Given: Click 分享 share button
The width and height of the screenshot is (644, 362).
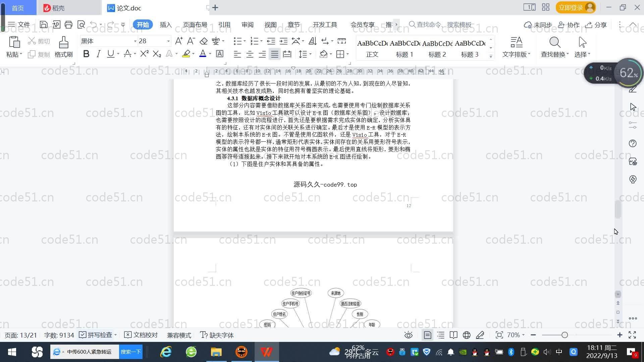Looking at the screenshot, I should pyautogui.click(x=596, y=24).
